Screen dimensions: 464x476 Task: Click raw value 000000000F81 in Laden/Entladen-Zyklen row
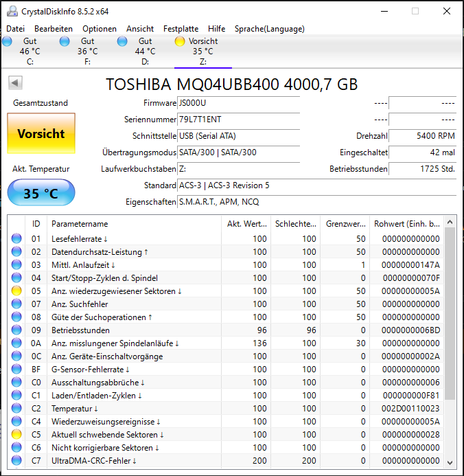coord(411,395)
